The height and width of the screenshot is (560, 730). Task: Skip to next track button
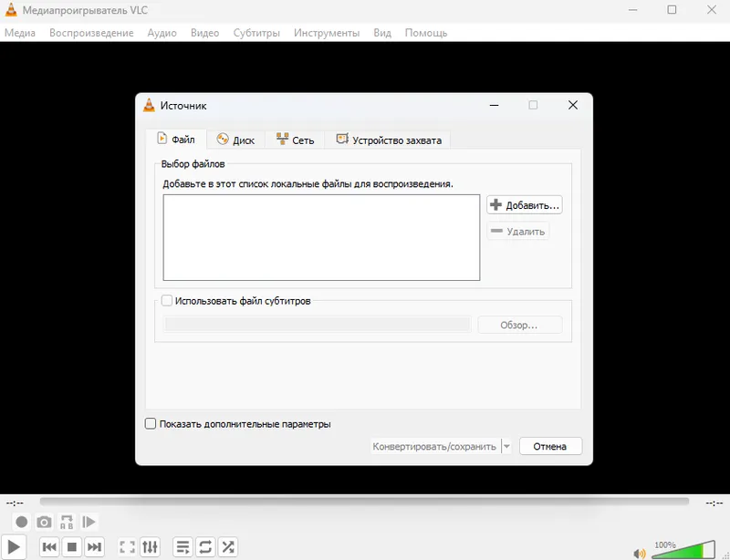pyautogui.click(x=94, y=546)
